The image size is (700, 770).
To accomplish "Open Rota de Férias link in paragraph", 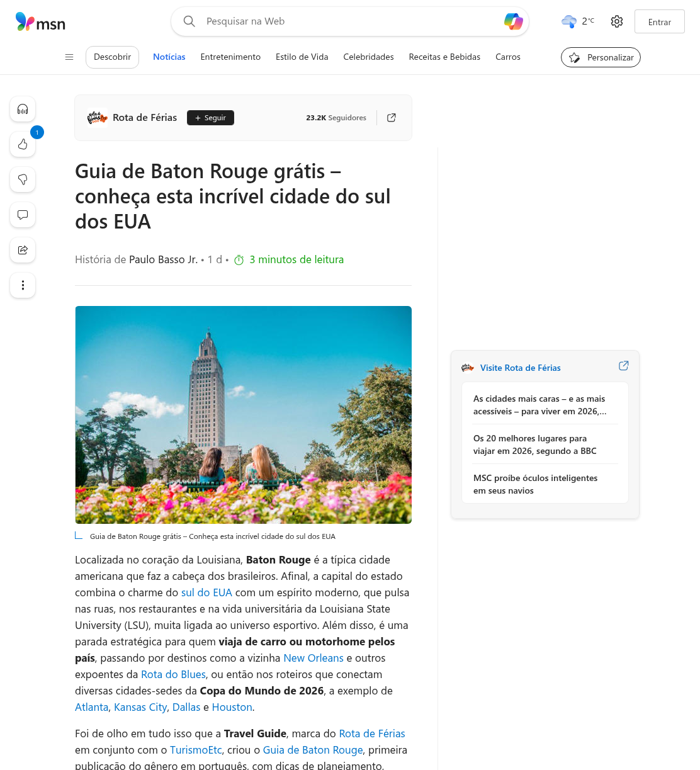I will (x=372, y=733).
